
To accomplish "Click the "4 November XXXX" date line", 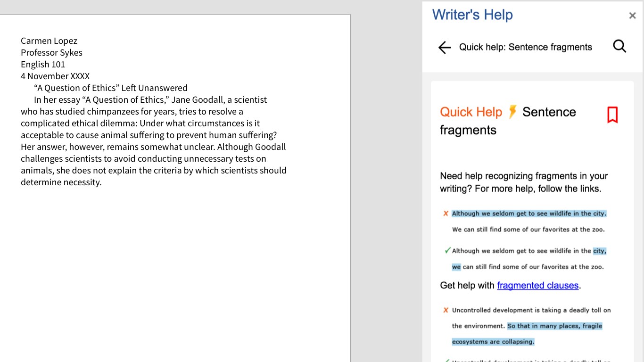I will pos(55,76).
